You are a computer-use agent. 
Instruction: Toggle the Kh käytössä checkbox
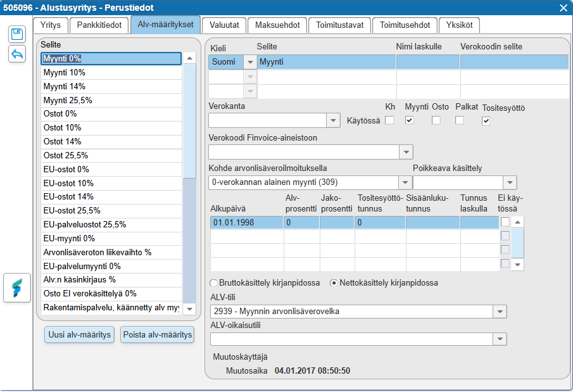click(390, 120)
